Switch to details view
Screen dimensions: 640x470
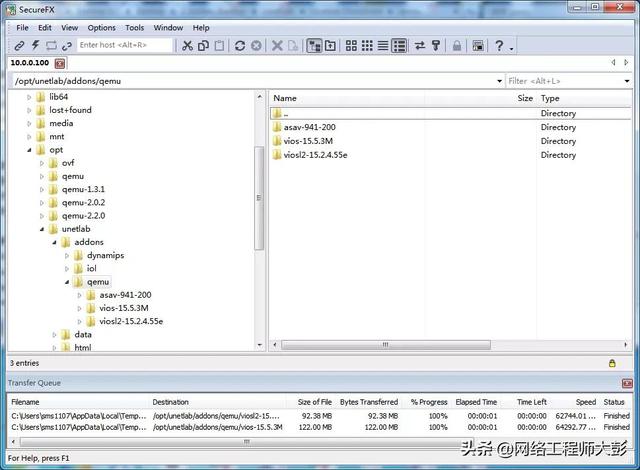pos(399,46)
